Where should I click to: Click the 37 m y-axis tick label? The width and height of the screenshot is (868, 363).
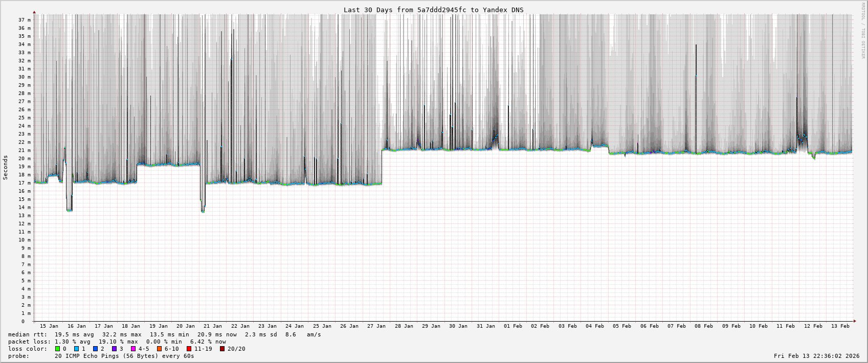tap(25, 20)
